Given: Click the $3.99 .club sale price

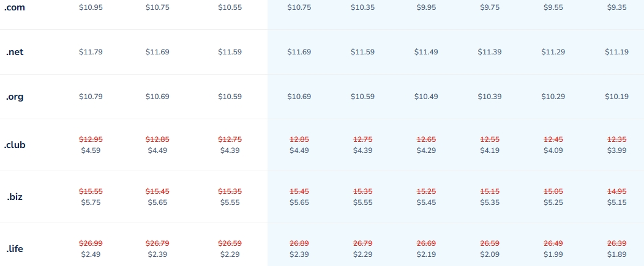Looking at the screenshot, I should pos(616,150).
